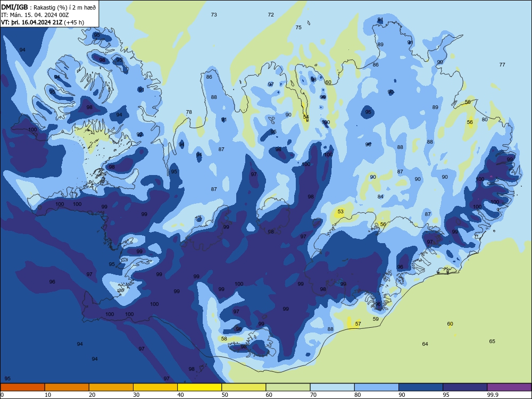Screen dimensions: 532x399
Task: Click the humidity value '65' on the map
Action: [x=492, y=342]
